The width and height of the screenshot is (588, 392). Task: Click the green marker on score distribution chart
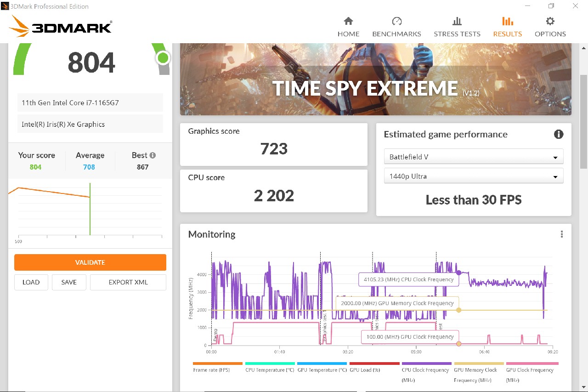90,209
